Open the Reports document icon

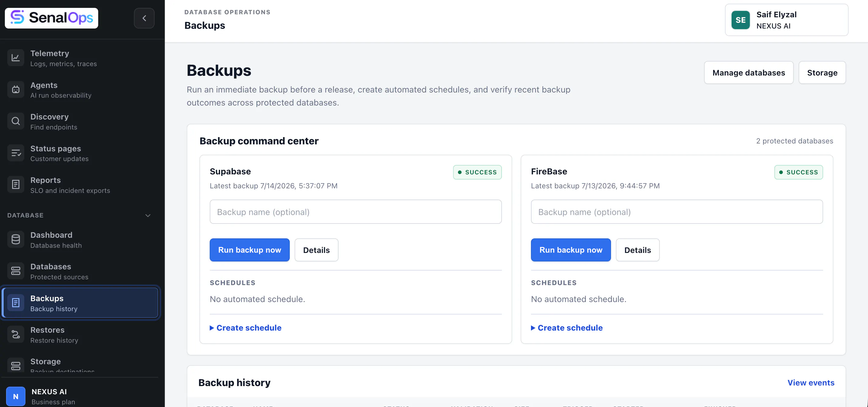point(15,184)
